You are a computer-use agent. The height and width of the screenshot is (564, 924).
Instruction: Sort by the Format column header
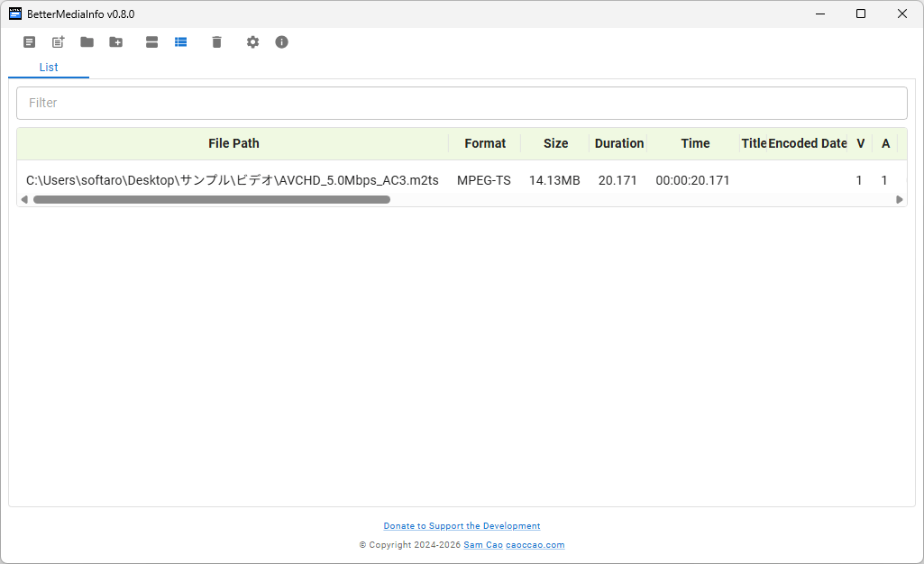coord(485,143)
